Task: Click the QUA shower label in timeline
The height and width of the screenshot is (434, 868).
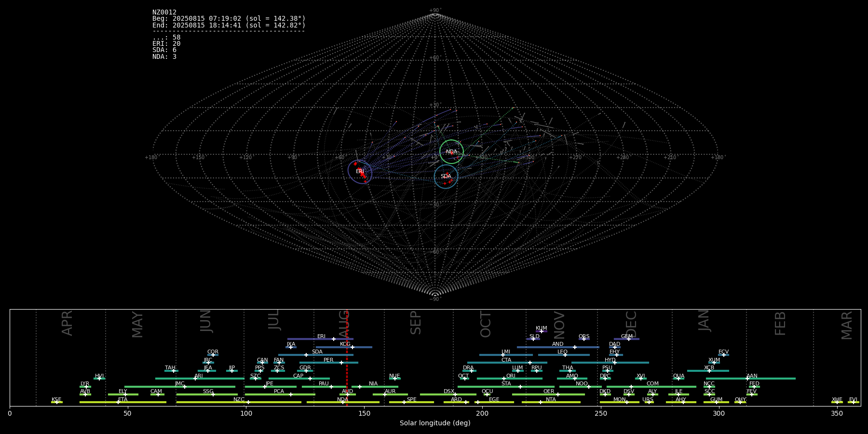Action: (x=678, y=376)
